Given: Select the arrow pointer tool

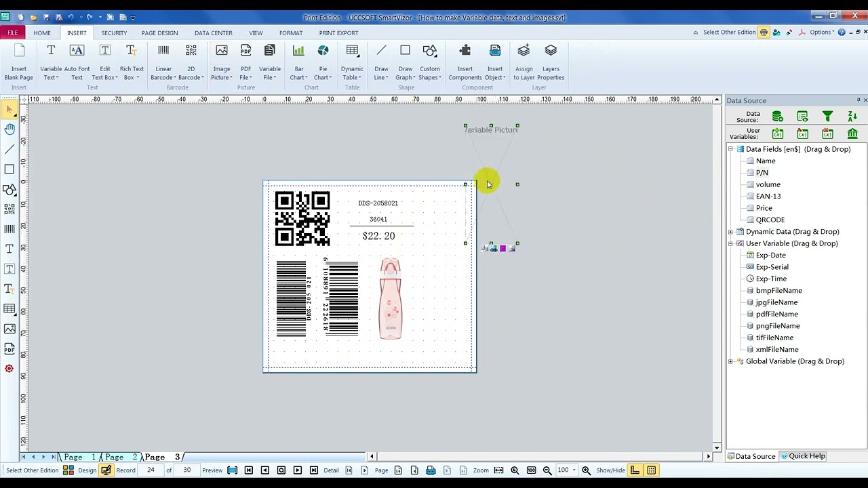Looking at the screenshot, I should tap(9, 109).
